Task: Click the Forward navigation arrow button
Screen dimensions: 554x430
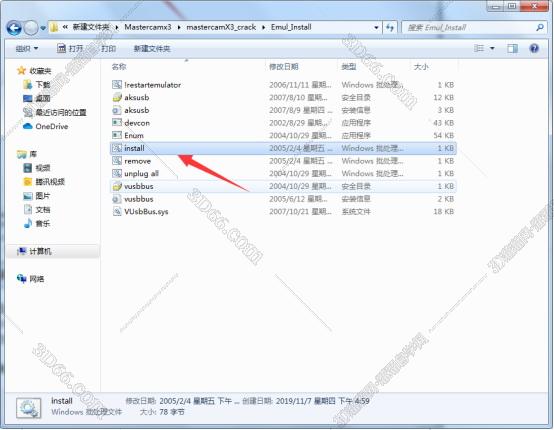Action: click(x=31, y=28)
